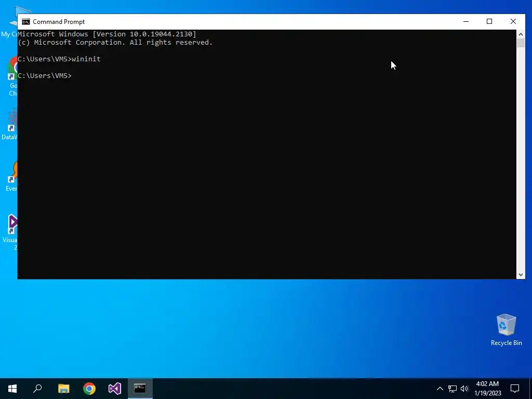
Task: Open the clock showing 4:02 AM
Action: [487, 389]
